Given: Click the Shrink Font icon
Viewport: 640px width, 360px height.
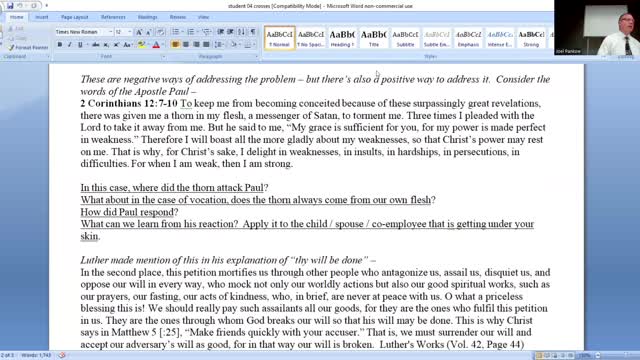Looking at the screenshot, I should click(x=149, y=32).
